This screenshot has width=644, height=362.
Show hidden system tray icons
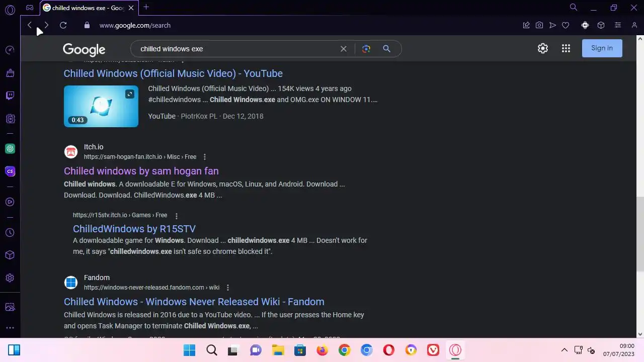coord(564,350)
